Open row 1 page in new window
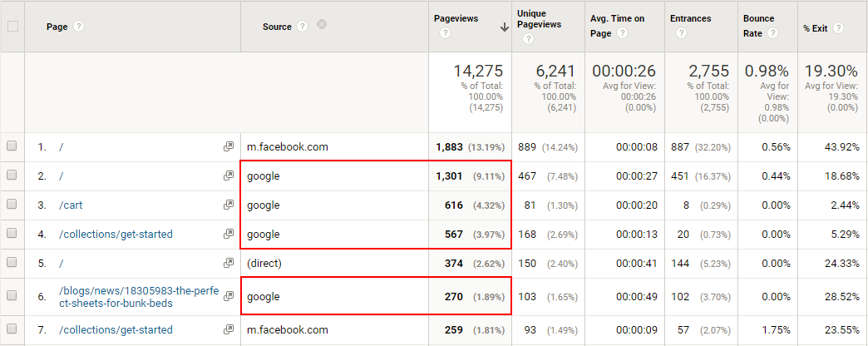The image size is (868, 346). pyautogui.click(x=228, y=146)
